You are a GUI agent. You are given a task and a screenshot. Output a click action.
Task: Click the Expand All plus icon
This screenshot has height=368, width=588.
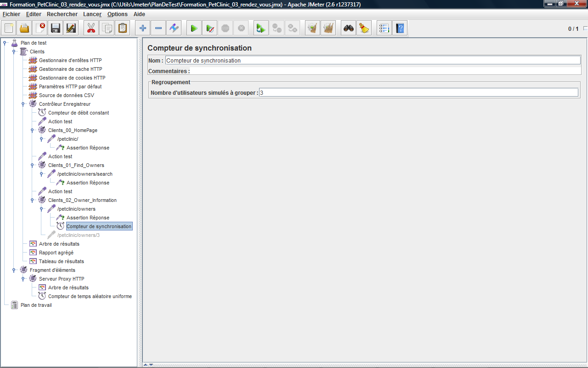pos(143,29)
